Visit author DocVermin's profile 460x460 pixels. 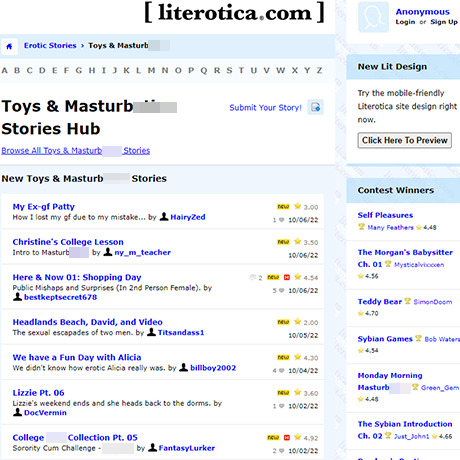45,413
